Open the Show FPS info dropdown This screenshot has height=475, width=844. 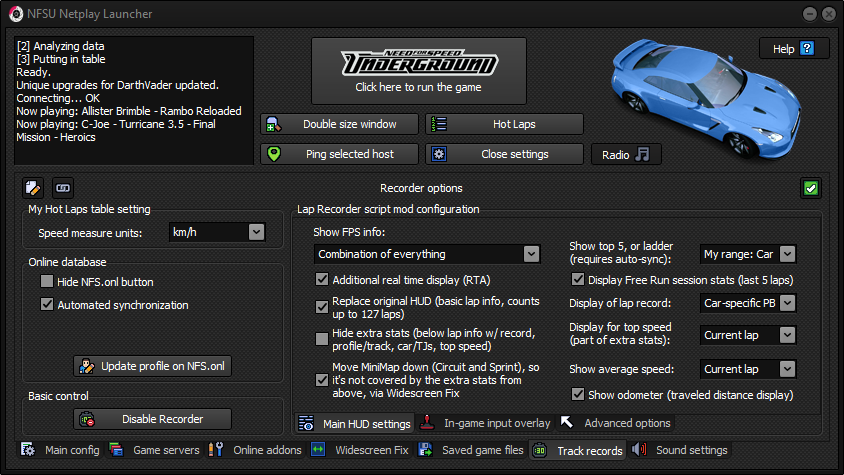click(x=427, y=254)
